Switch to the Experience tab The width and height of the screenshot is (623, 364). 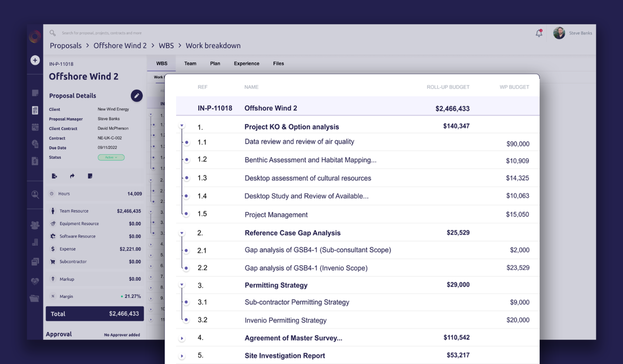[247, 64]
